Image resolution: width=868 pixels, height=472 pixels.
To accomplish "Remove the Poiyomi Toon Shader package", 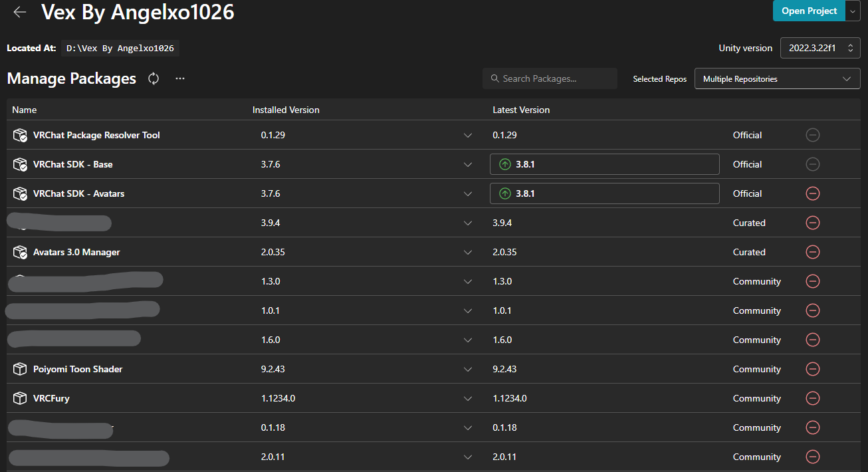I will point(812,369).
